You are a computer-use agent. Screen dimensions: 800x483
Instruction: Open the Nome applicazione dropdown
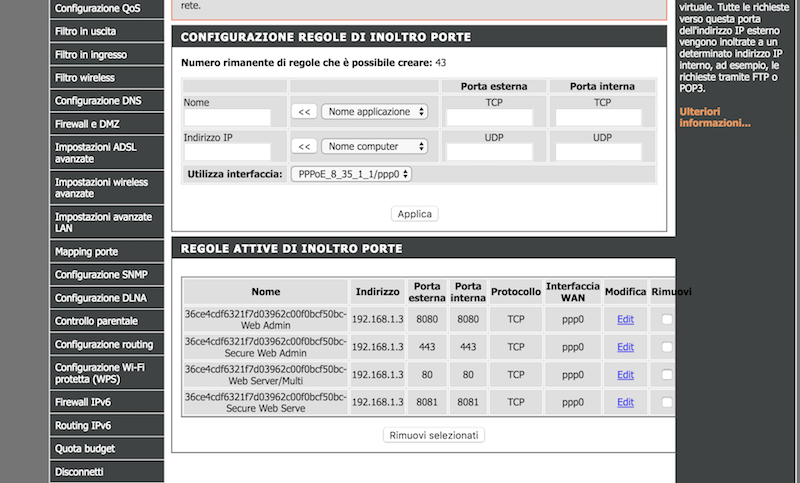(x=376, y=112)
